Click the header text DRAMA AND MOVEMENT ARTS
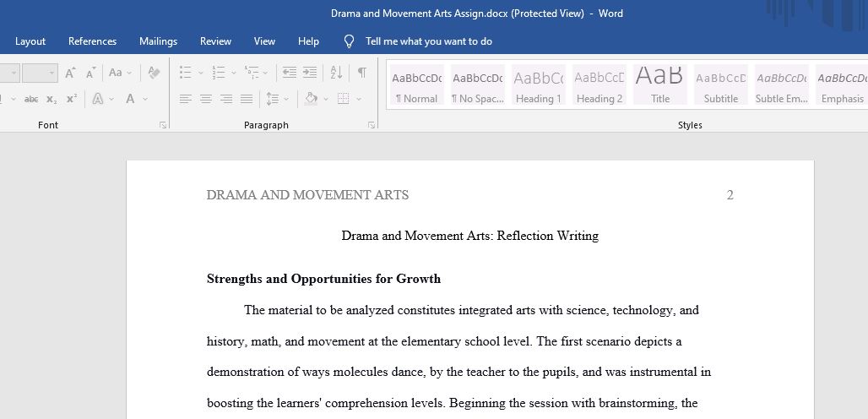The height and width of the screenshot is (419, 868). (x=308, y=195)
